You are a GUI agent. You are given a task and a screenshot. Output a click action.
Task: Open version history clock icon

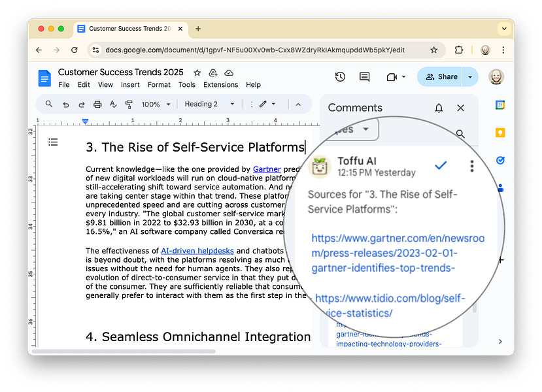point(340,76)
